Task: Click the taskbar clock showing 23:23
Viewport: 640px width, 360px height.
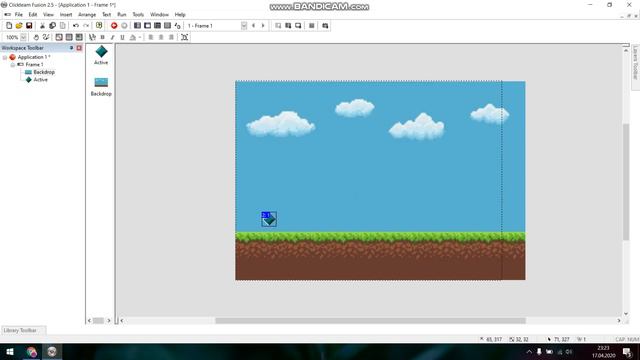Action: point(603,351)
